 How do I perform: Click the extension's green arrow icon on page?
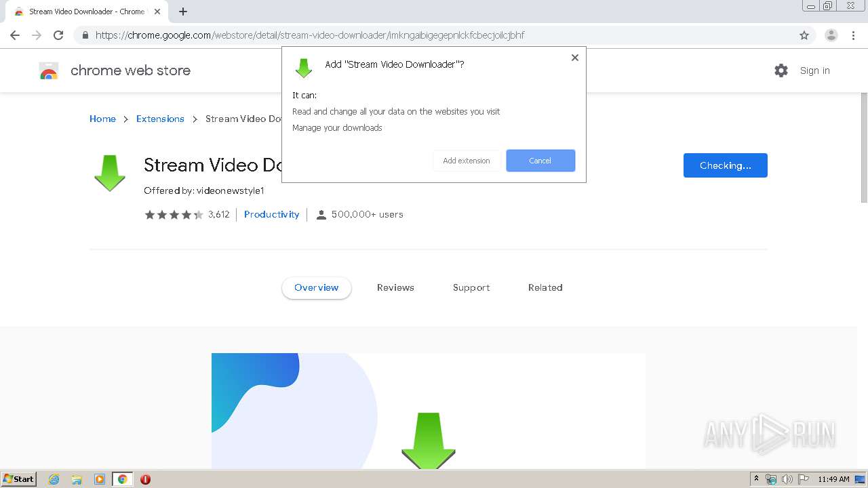(x=110, y=174)
